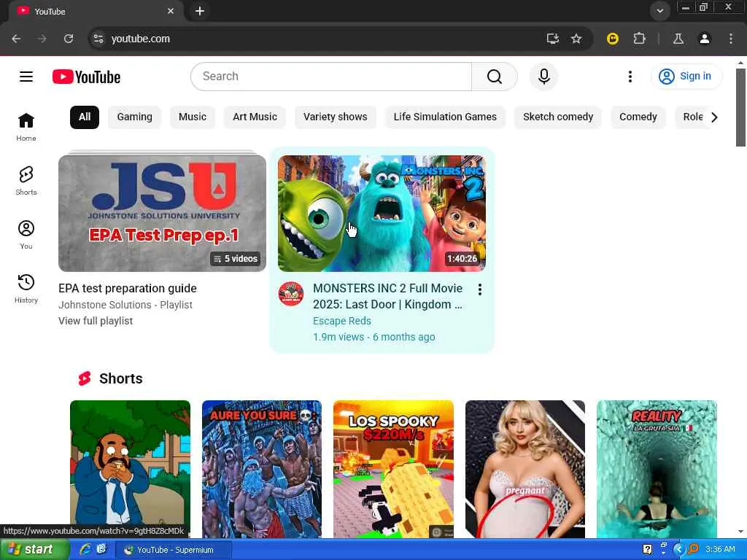Select the Comedy filter chip

638,117
